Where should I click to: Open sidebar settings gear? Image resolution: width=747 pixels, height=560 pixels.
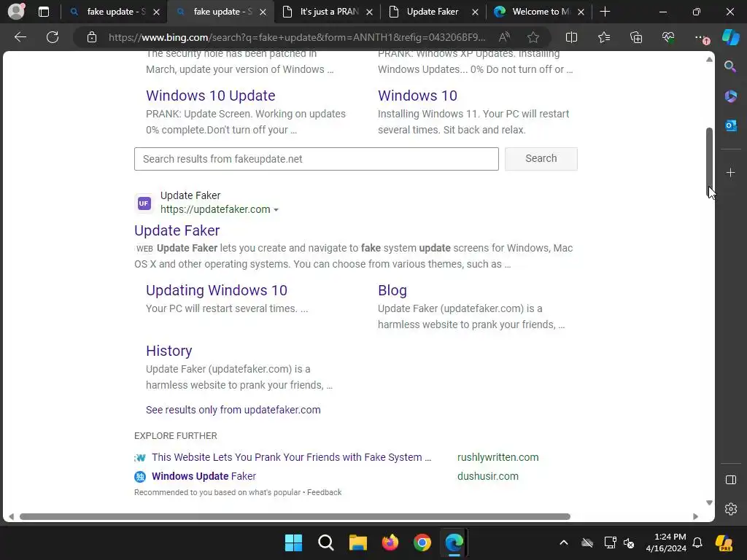point(730,508)
